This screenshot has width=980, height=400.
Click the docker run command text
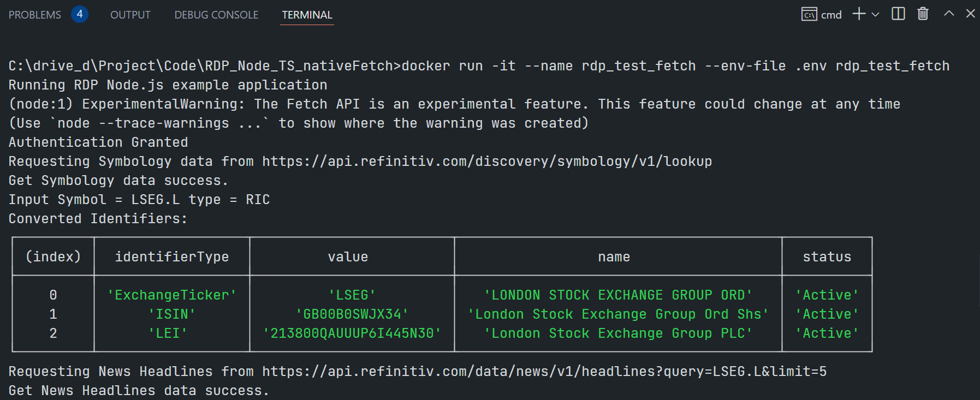675,66
